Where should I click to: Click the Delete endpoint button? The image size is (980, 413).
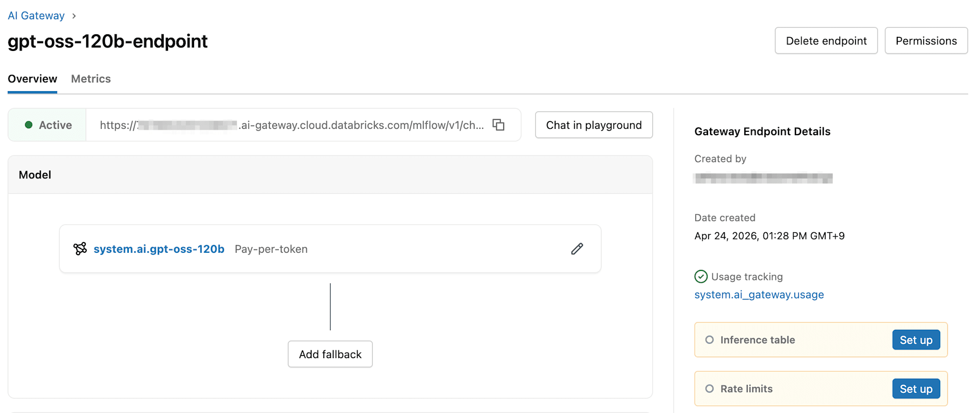(826, 41)
